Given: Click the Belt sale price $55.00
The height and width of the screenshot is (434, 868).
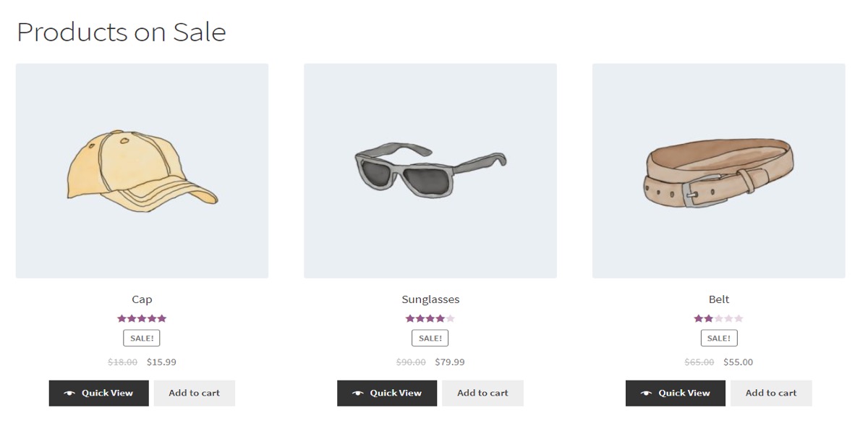Looking at the screenshot, I should (x=738, y=362).
